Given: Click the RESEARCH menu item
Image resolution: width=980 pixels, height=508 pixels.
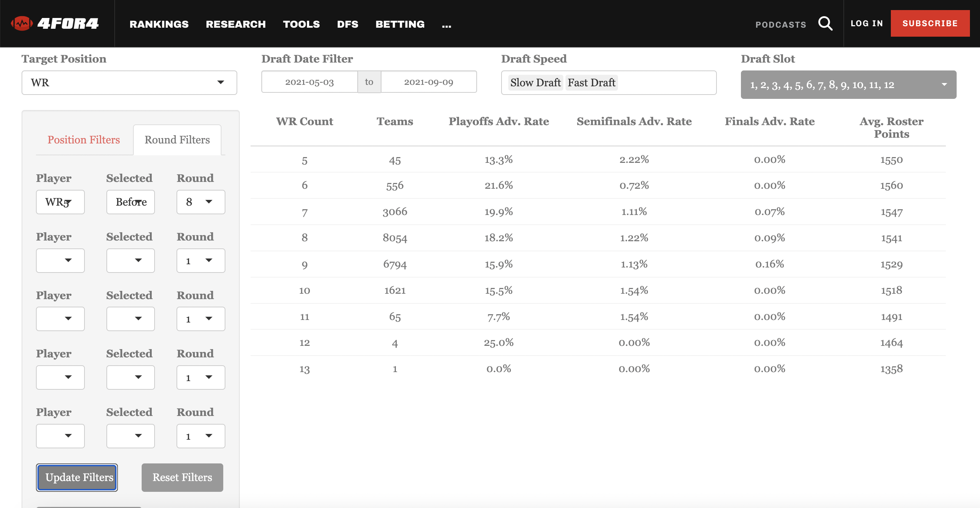Looking at the screenshot, I should click(235, 24).
